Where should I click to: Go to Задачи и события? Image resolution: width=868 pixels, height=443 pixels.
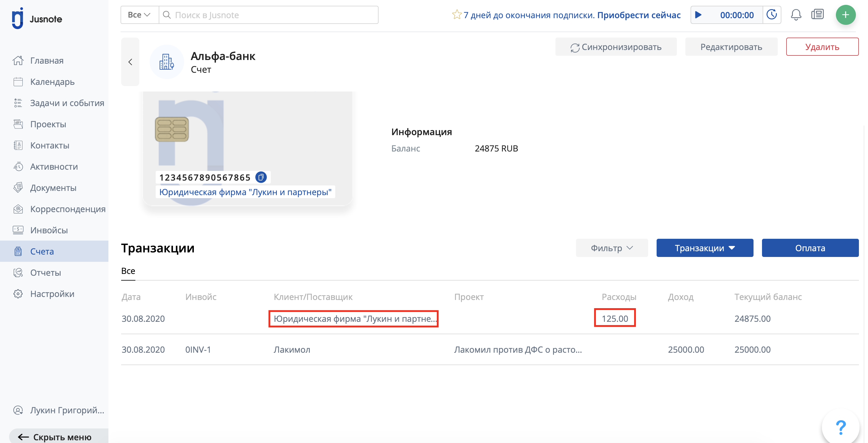pyautogui.click(x=67, y=103)
